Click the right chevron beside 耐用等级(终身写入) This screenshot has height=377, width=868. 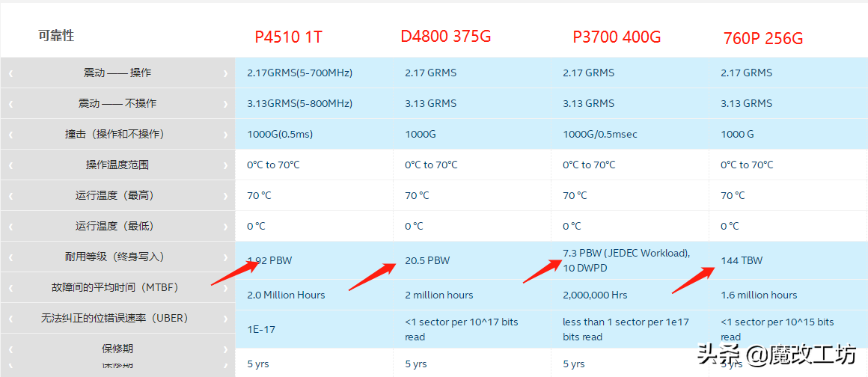(x=225, y=257)
